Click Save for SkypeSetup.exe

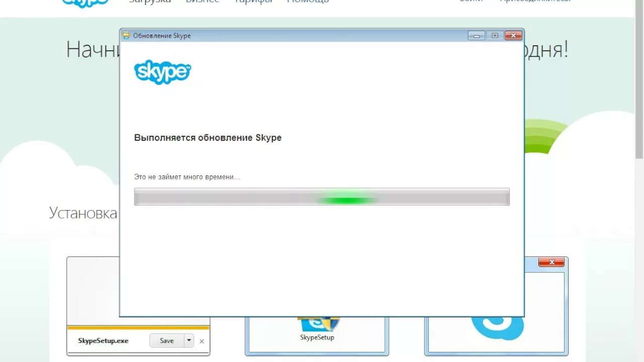[167, 340]
